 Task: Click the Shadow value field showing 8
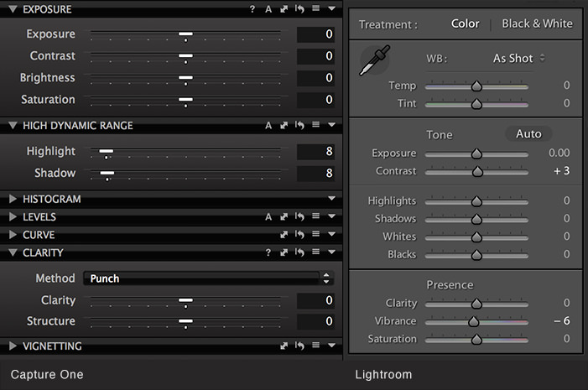pos(316,173)
